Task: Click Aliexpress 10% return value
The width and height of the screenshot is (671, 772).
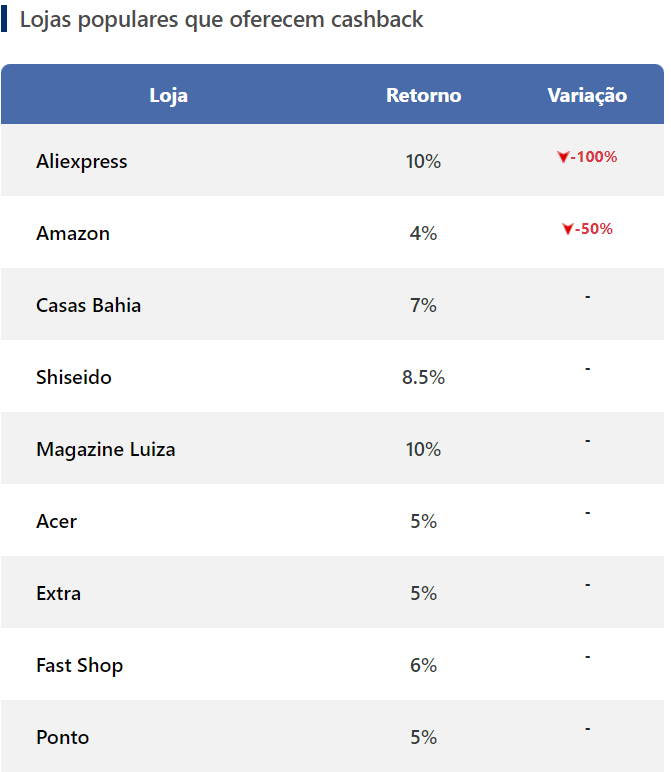Action: coord(423,161)
